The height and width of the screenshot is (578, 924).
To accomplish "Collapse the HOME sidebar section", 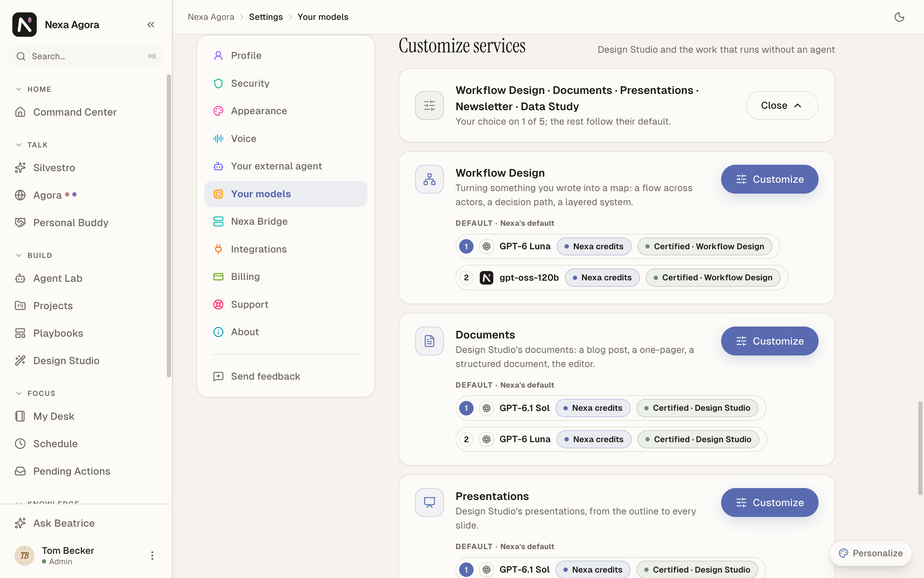I will [34, 89].
